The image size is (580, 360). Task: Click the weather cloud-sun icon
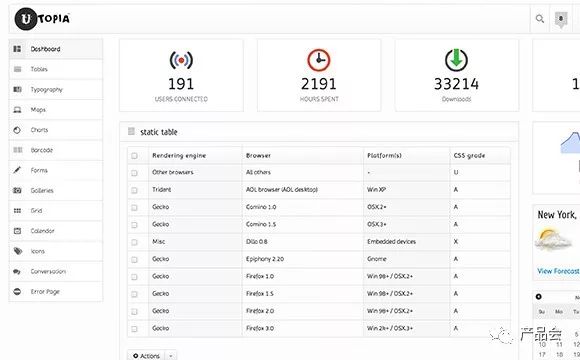tap(553, 239)
